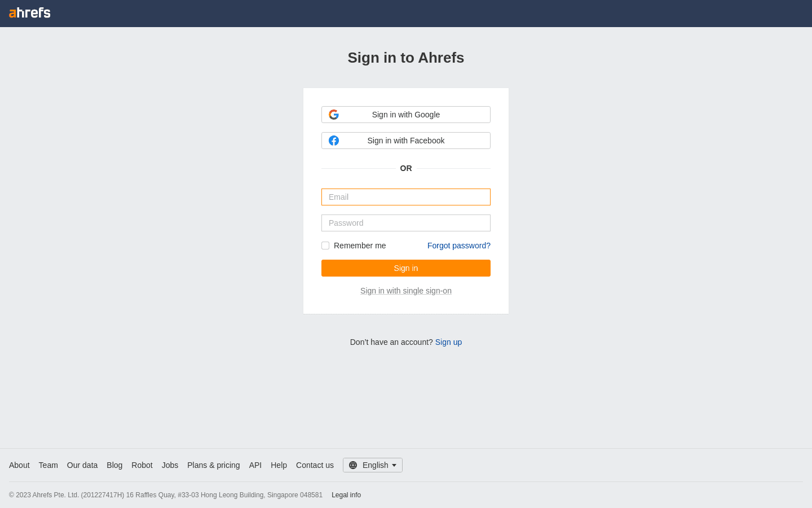Select Sign in with Google
This screenshot has height=508, width=812.
406,115
